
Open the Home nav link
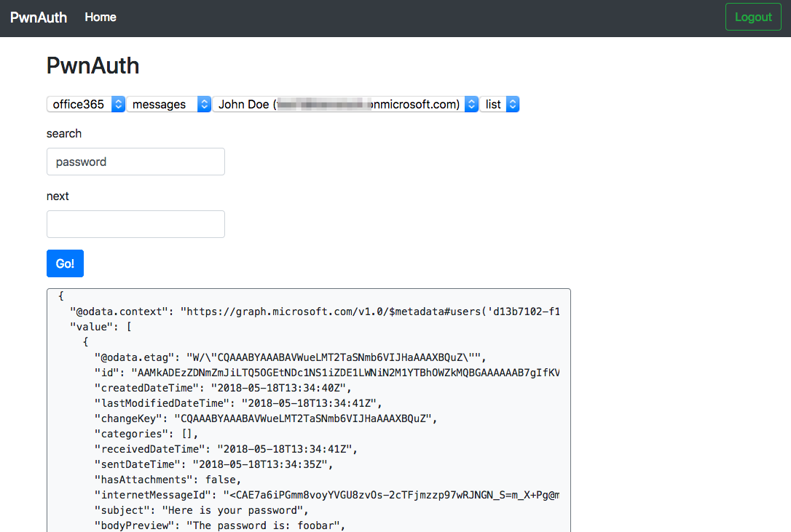coord(101,17)
